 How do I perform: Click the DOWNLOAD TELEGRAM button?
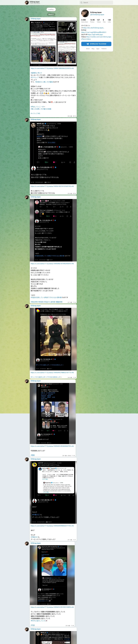(96, 44)
